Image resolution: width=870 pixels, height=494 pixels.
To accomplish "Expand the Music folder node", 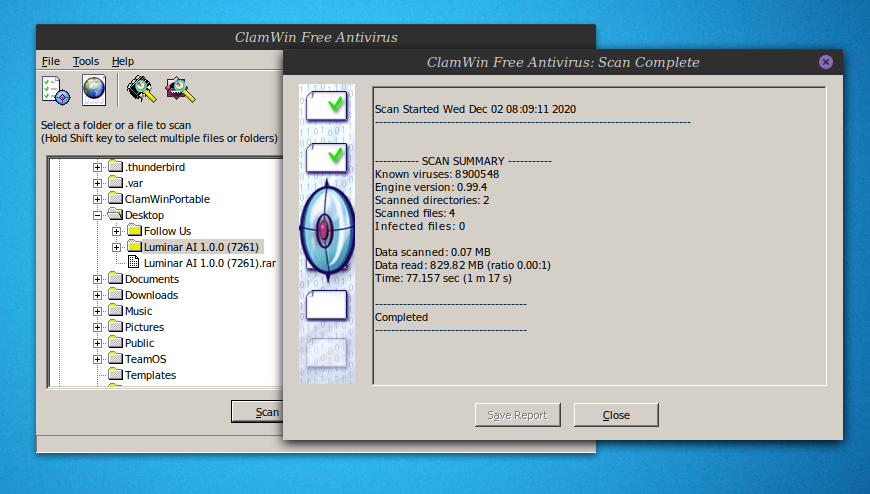I will point(97,311).
